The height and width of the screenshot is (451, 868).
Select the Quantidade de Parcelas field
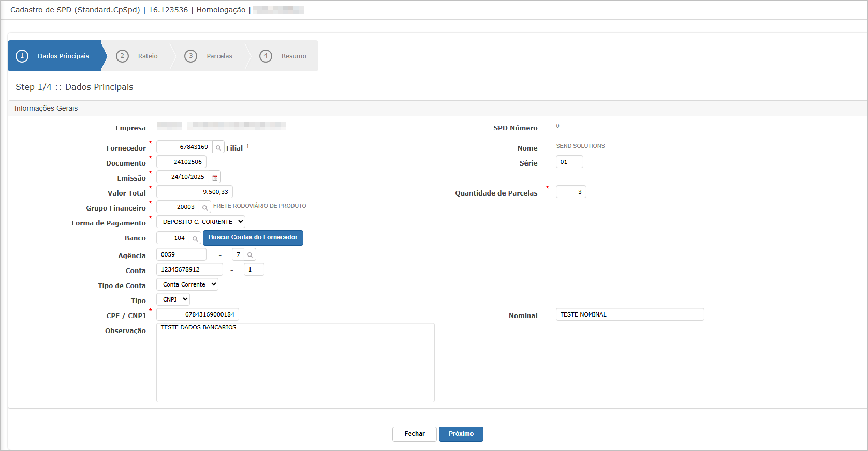coord(570,192)
